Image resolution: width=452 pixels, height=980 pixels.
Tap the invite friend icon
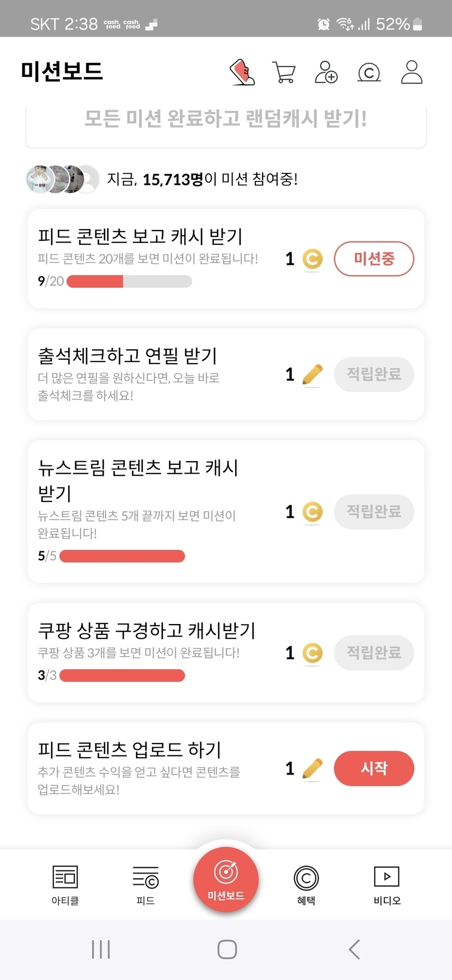(x=326, y=72)
